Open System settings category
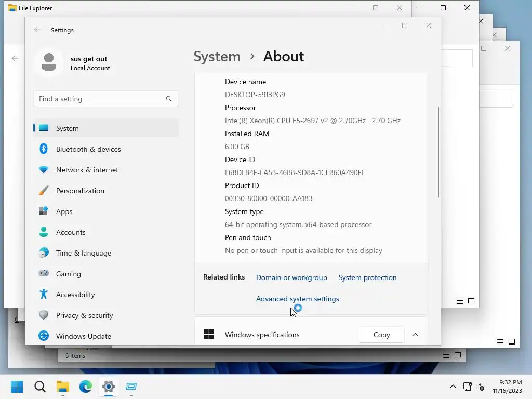This screenshot has width=532, height=399. (x=105, y=128)
